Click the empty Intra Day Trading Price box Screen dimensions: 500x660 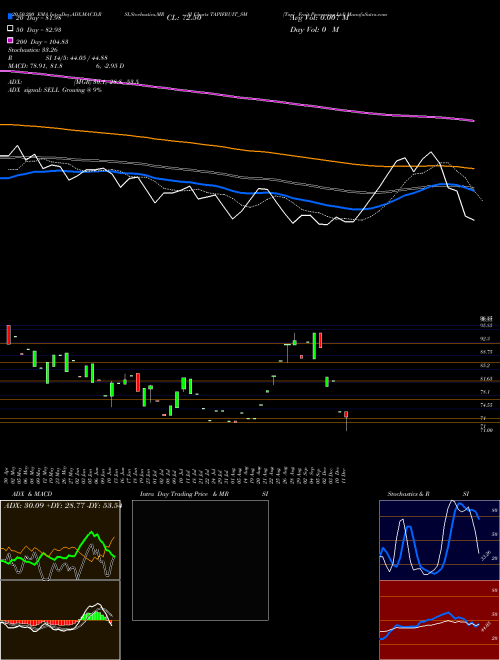200,560
